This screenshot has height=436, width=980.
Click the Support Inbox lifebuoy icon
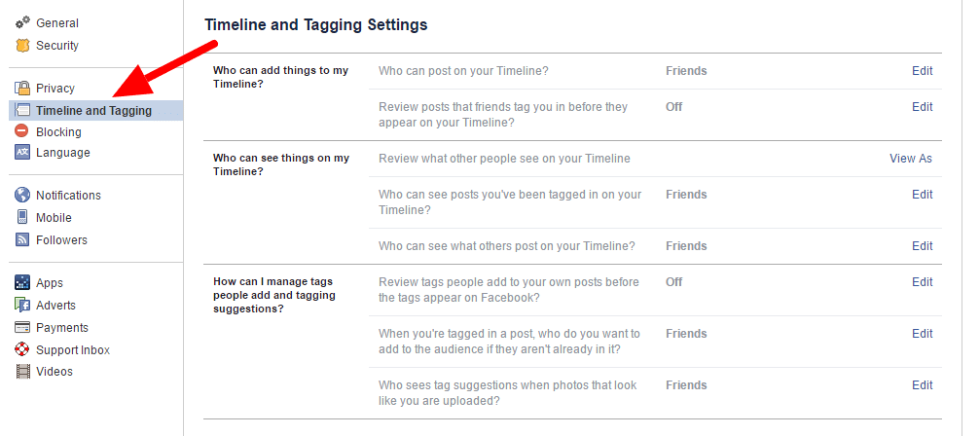click(22, 349)
